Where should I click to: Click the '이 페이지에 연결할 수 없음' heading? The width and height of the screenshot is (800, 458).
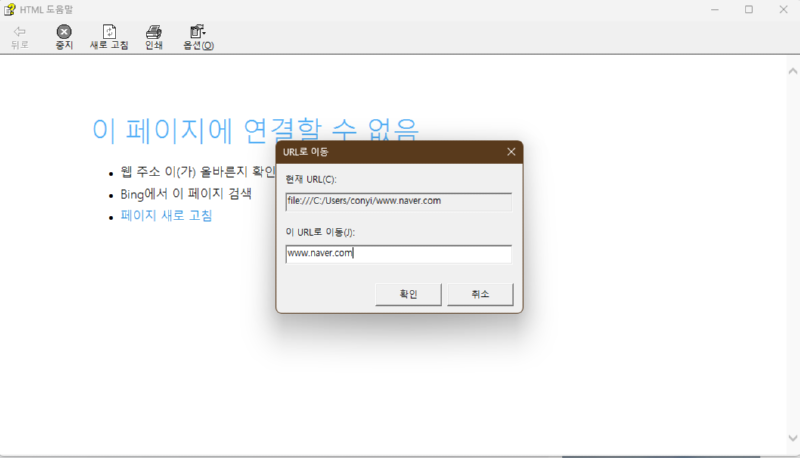tap(255, 129)
